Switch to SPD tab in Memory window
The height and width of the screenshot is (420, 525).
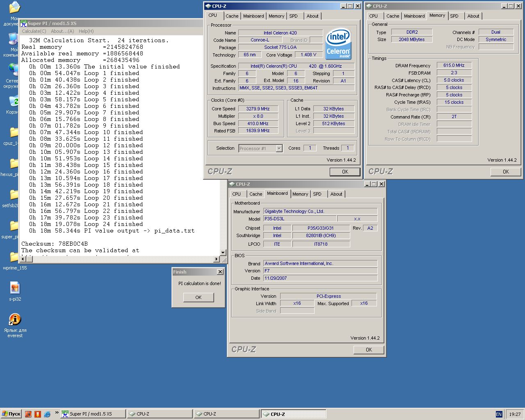coord(454,16)
